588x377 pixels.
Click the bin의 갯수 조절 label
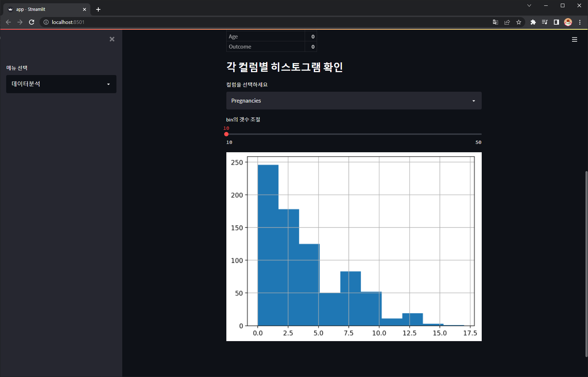coord(243,119)
